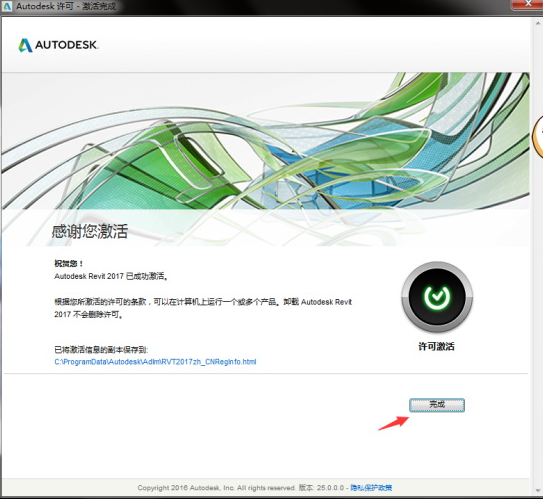Click the 完成 finish button

coord(437,405)
